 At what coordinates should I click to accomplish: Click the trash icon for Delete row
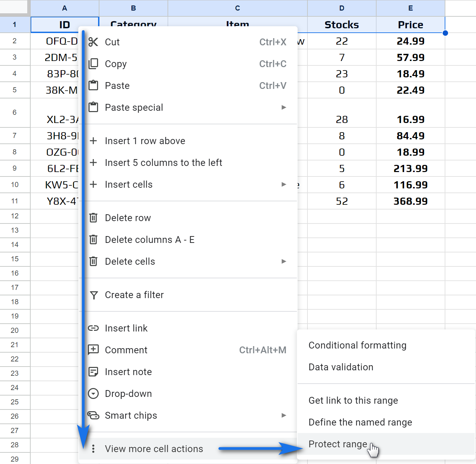[93, 218]
